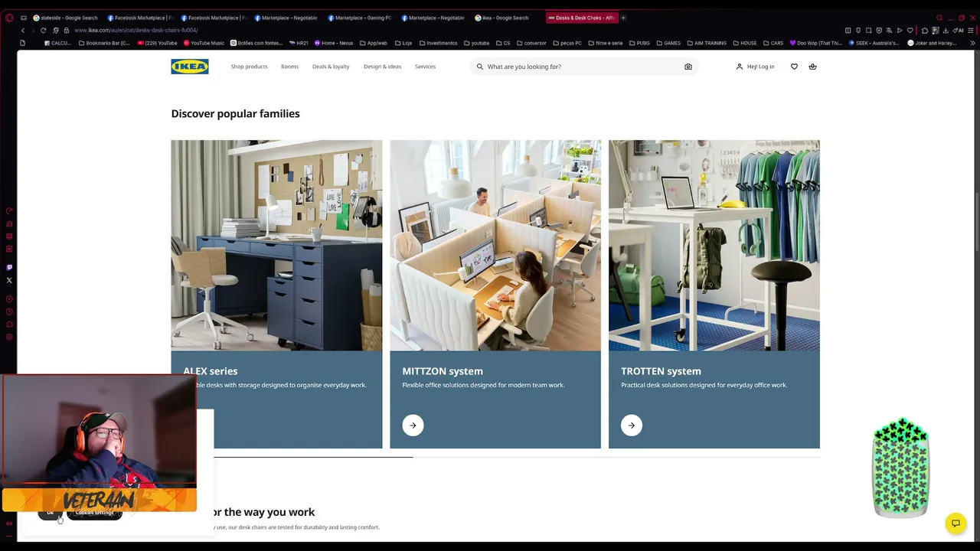Select the Desks & Desk Chairs tab
Screen dimensions: 980x551
(581, 18)
